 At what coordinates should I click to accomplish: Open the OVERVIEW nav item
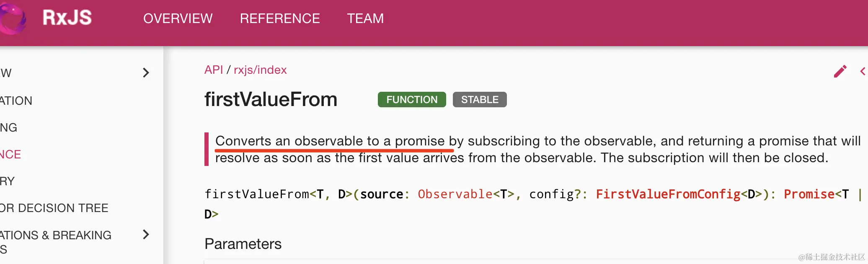(178, 18)
